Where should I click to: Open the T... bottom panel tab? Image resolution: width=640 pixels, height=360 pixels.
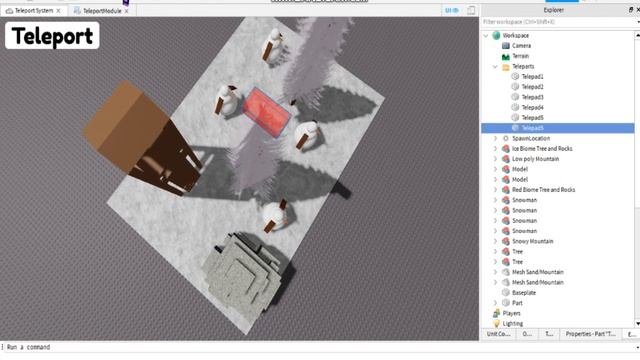(549, 334)
